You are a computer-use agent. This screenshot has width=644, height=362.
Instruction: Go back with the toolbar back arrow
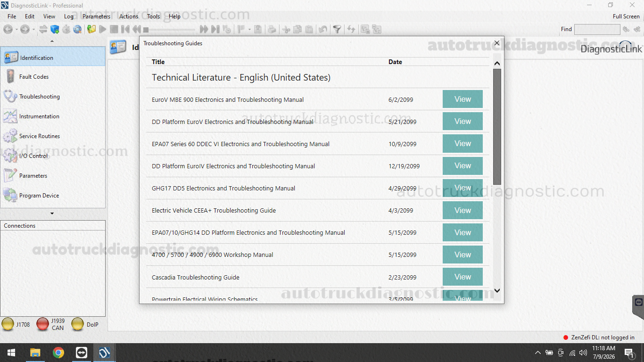8,29
